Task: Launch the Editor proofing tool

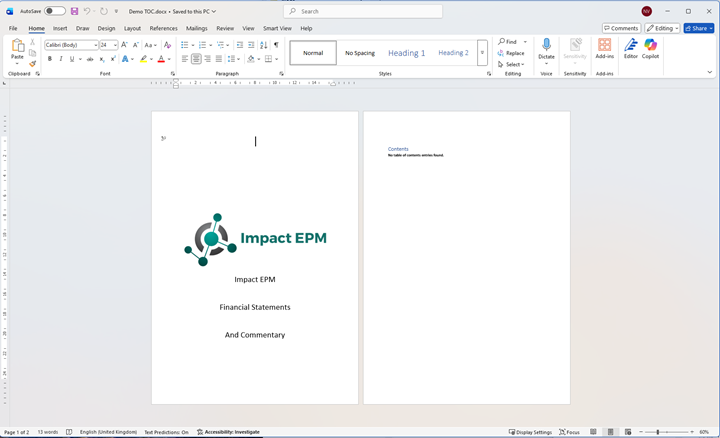Action: coord(630,46)
